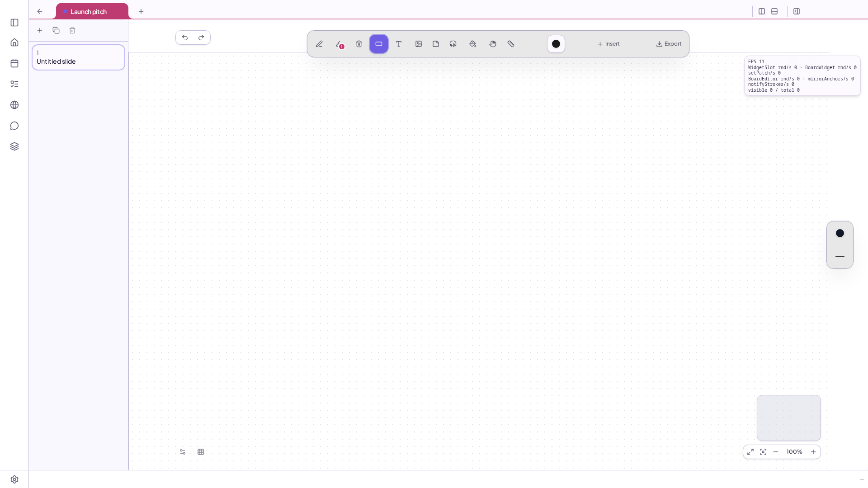Redo the last action
The height and width of the screenshot is (488, 868).
click(x=201, y=38)
